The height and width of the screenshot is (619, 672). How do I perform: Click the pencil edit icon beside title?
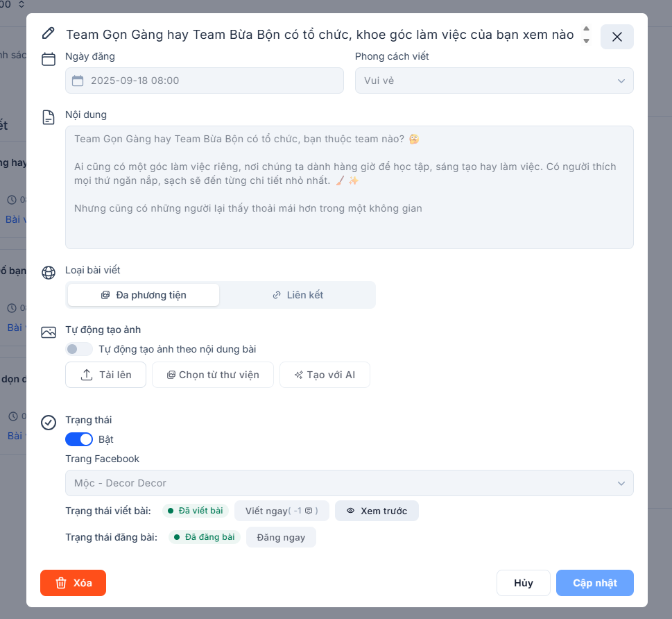point(48,33)
